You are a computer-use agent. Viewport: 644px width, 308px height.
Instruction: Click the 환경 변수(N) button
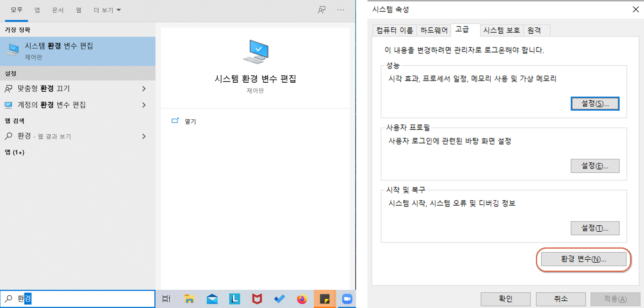583,259
